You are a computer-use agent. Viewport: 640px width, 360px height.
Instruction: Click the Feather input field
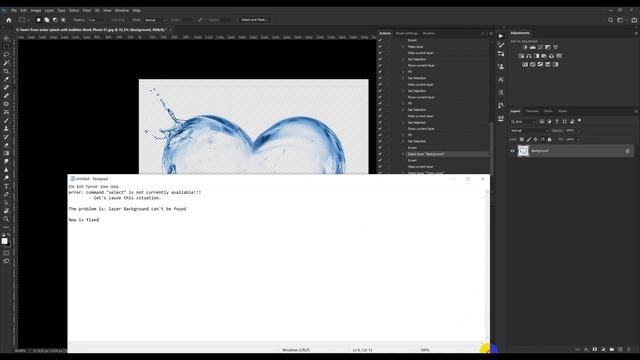[x=95, y=20]
